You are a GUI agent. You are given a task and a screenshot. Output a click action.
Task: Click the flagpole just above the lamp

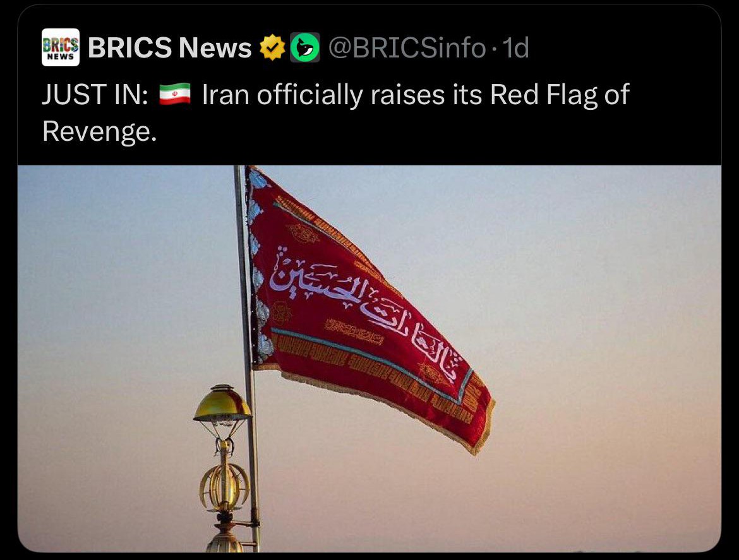246,330
